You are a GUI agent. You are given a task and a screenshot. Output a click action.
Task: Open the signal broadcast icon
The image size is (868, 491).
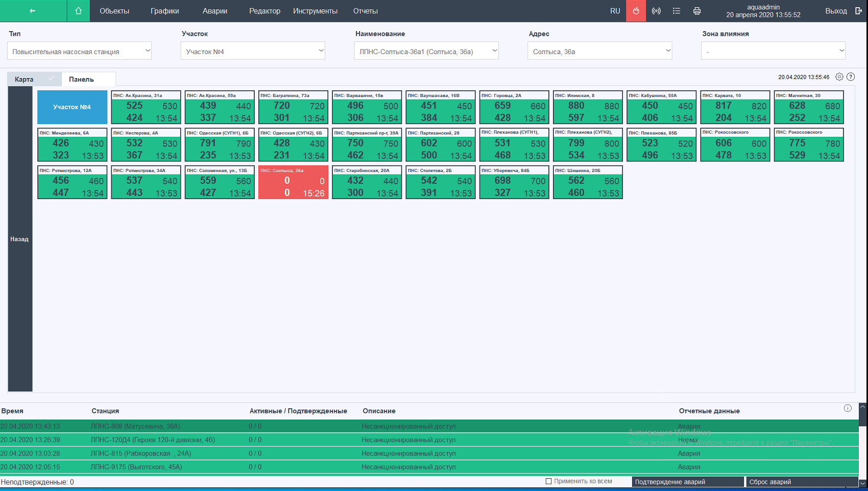point(656,11)
